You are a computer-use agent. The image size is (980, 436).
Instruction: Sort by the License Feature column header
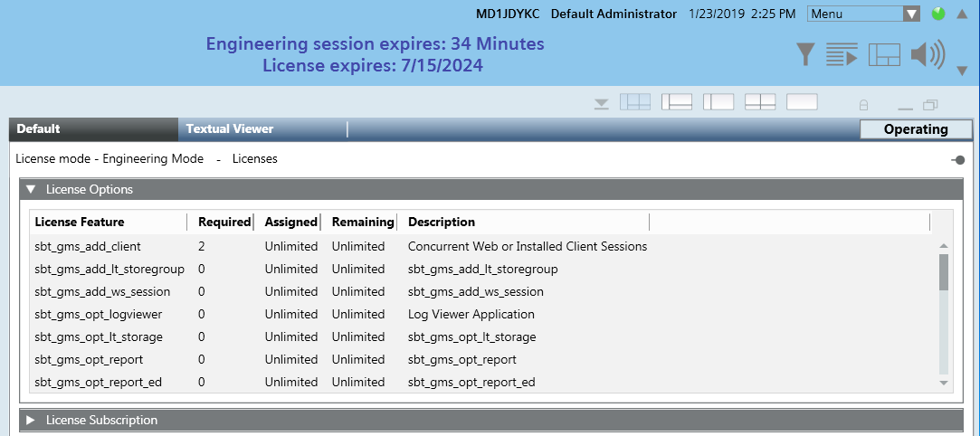pos(80,222)
